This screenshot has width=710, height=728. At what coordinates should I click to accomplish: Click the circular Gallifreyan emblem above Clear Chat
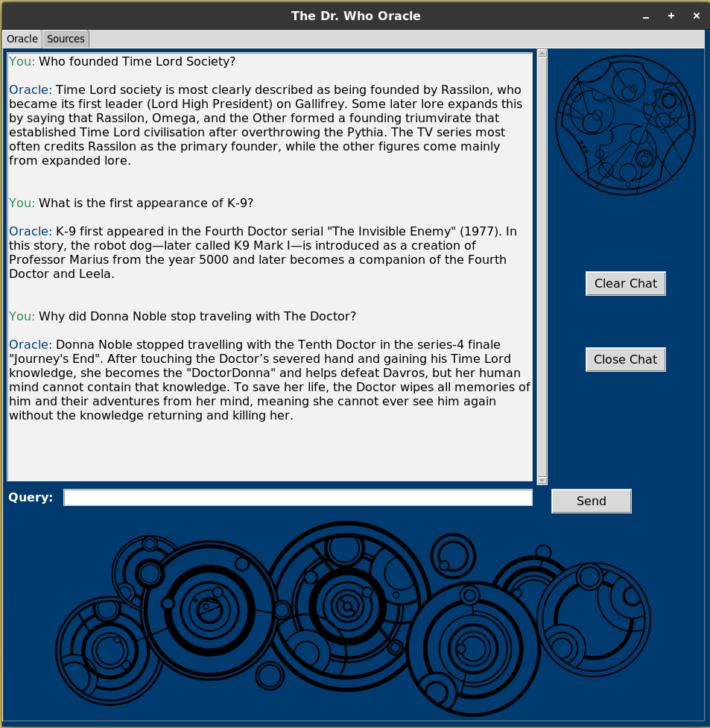click(x=626, y=125)
